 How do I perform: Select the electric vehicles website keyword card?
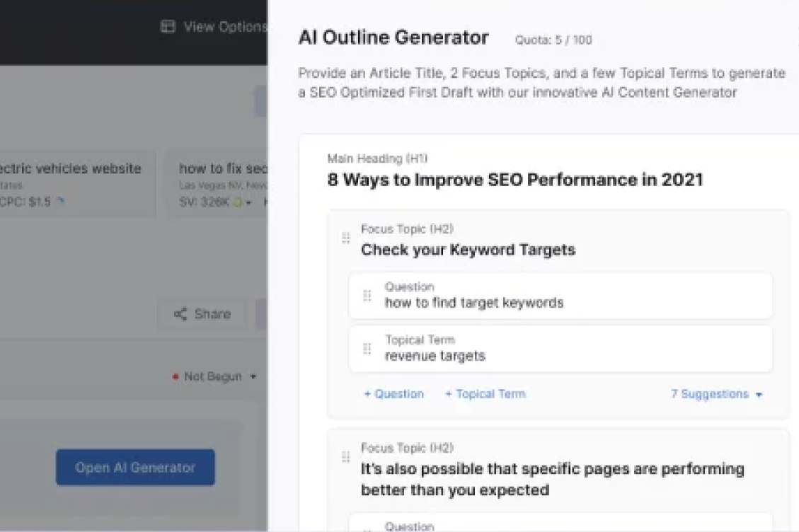point(71,184)
